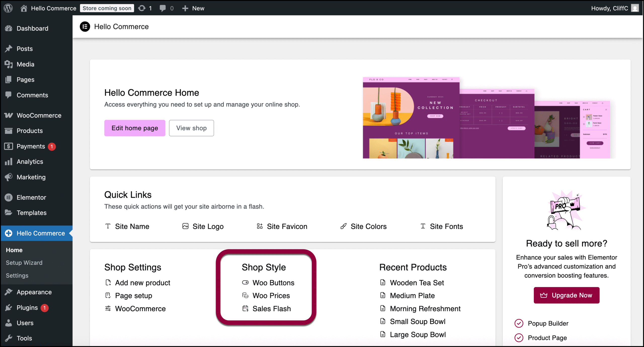Click the Upgrade Now button
The width and height of the screenshot is (644, 347).
pos(567,295)
